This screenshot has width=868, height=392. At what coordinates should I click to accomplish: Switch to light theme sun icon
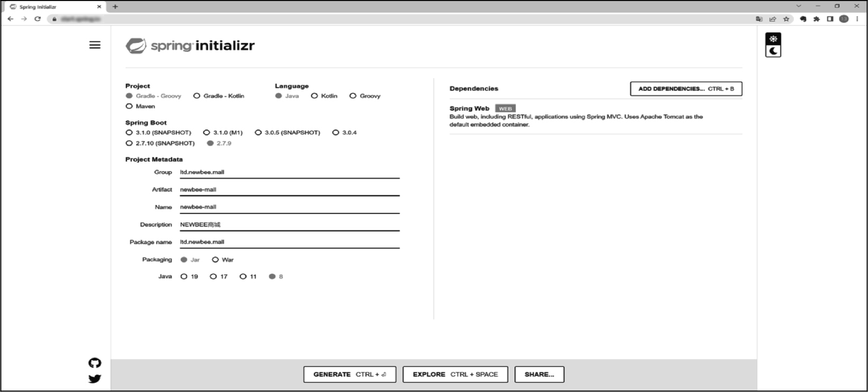click(773, 39)
